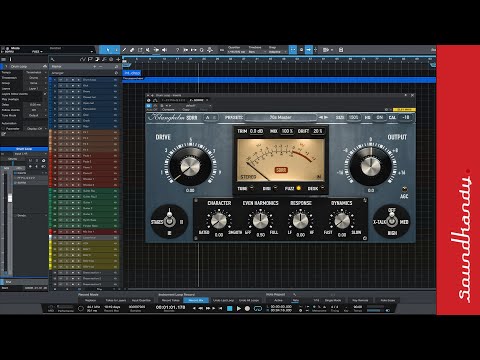The image size is (480, 360).
Task: Click the Record button in transport
Action: [x=247, y=309]
